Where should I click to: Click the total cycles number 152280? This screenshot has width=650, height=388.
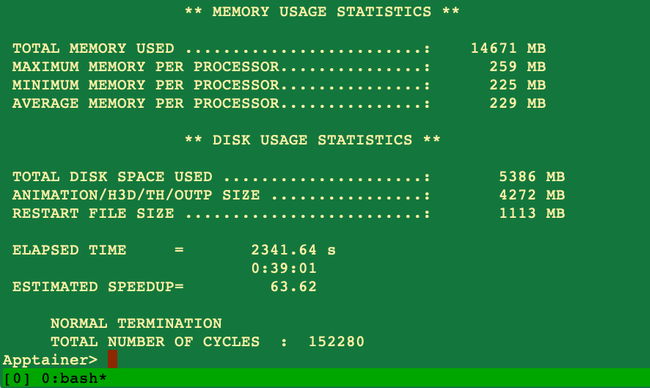336,342
